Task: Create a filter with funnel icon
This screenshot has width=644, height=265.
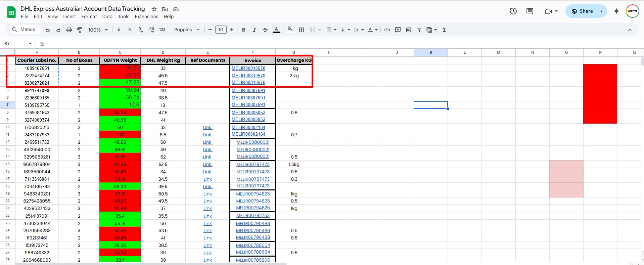Action: 419,30
